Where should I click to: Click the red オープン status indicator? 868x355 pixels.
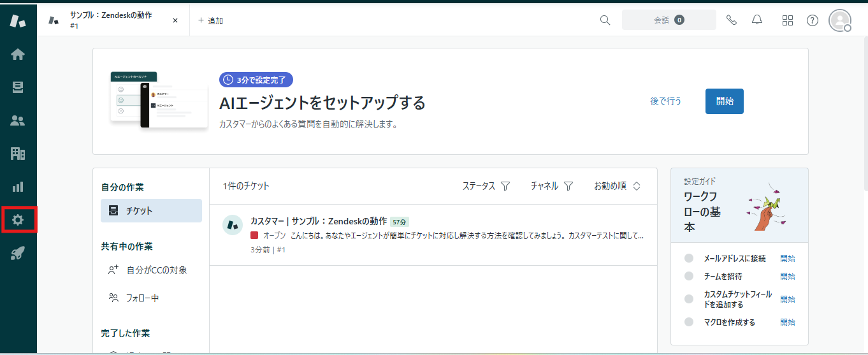pos(254,235)
